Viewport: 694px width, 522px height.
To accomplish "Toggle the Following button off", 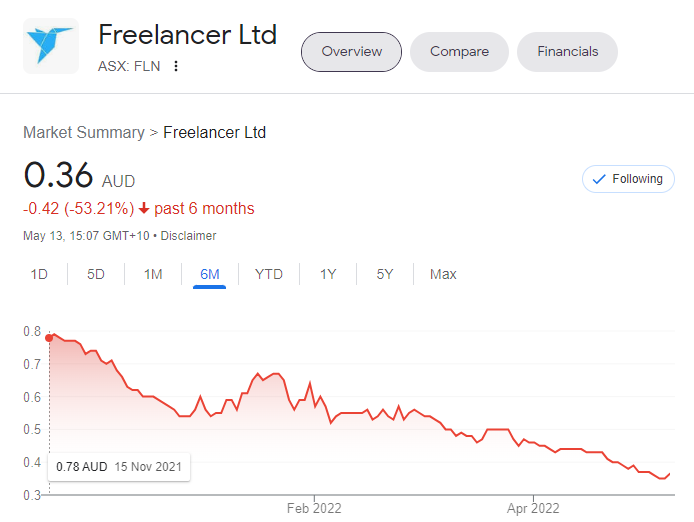I will click(628, 179).
